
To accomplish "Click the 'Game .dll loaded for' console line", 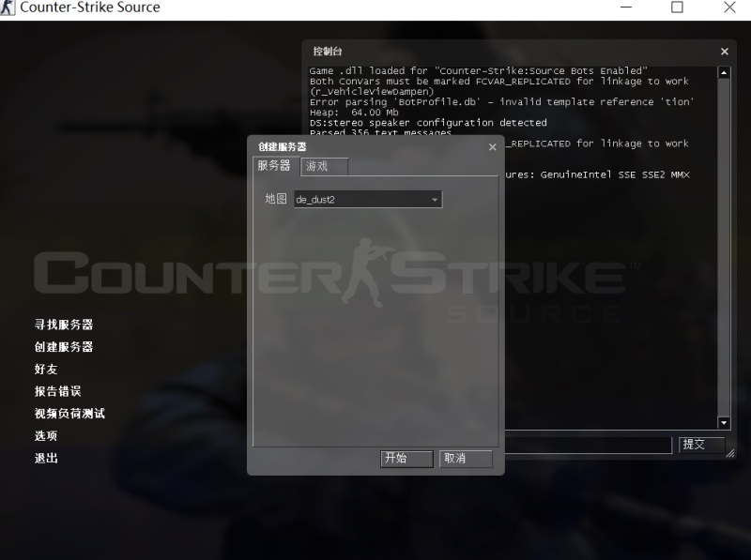I will coord(479,71).
